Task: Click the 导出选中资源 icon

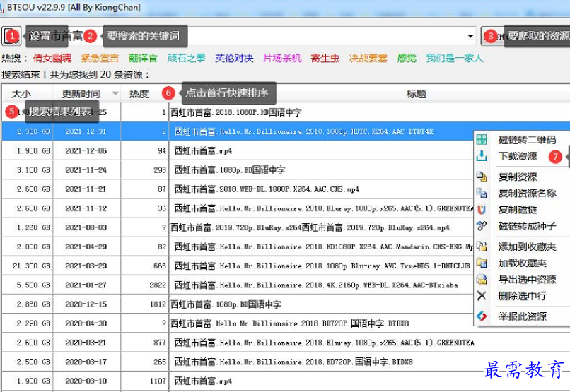Action: (482, 279)
